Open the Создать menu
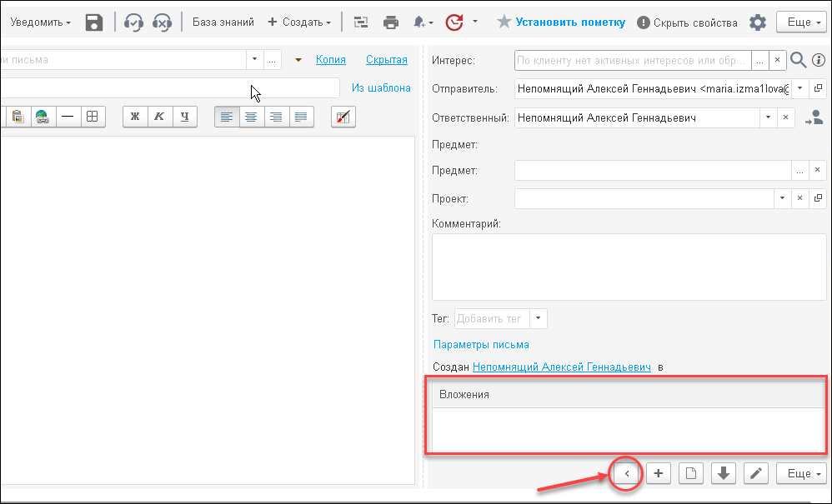 coord(299,22)
